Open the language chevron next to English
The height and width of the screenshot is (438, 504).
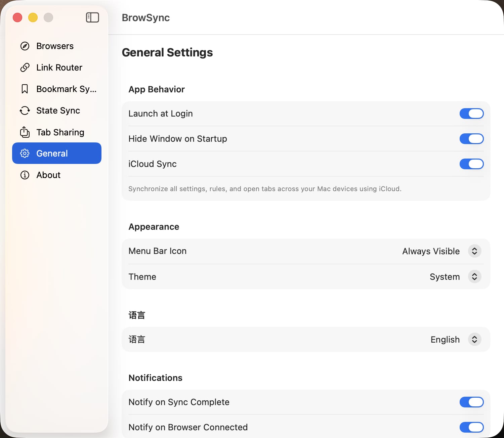pos(474,339)
